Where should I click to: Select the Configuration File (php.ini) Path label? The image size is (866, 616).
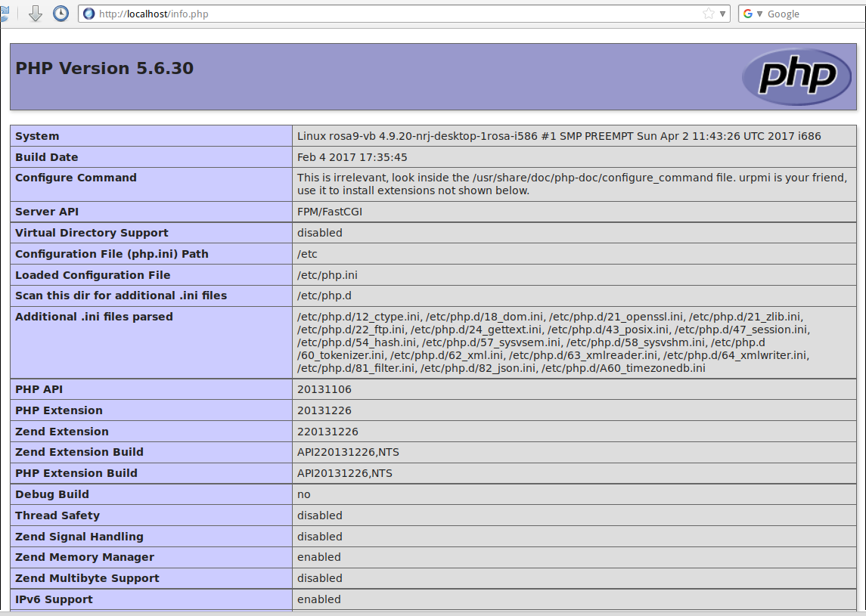click(112, 254)
